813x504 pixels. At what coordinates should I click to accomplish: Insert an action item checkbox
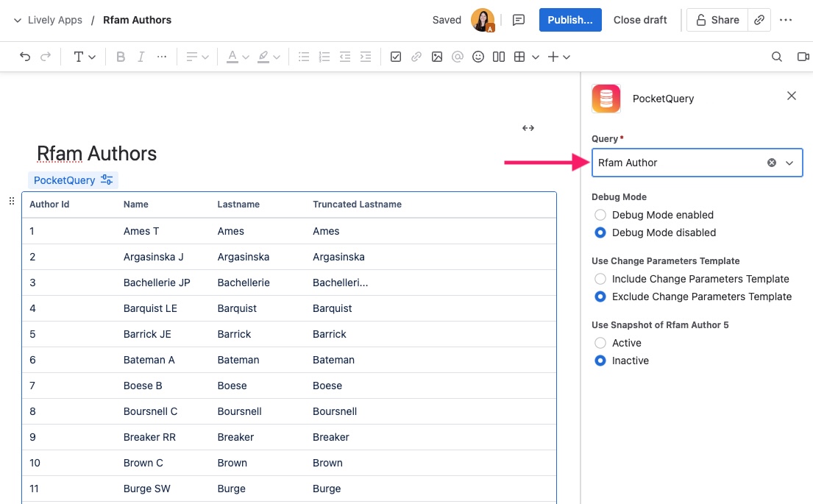click(396, 57)
